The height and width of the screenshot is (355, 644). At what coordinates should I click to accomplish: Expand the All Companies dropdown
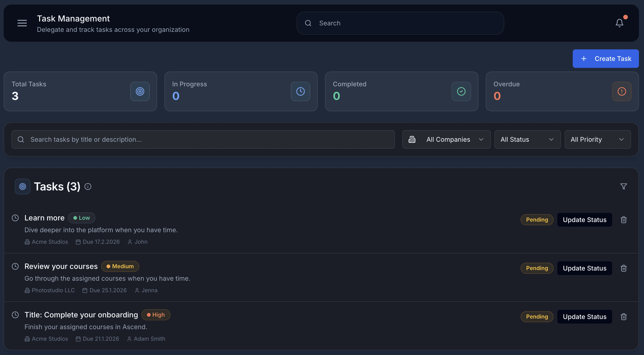click(x=446, y=139)
